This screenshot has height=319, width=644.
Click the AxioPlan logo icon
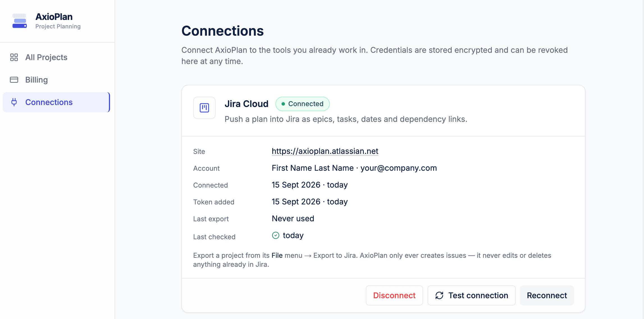click(x=20, y=21)
